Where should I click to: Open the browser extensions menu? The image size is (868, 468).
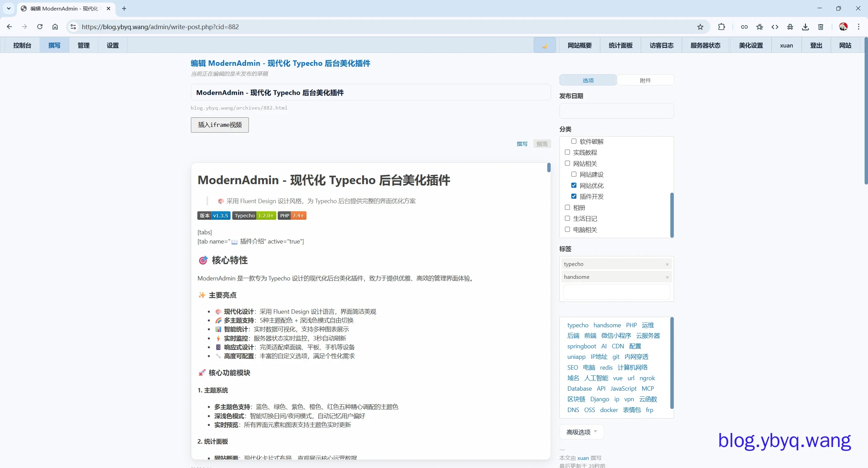click(x=721, y=27)
